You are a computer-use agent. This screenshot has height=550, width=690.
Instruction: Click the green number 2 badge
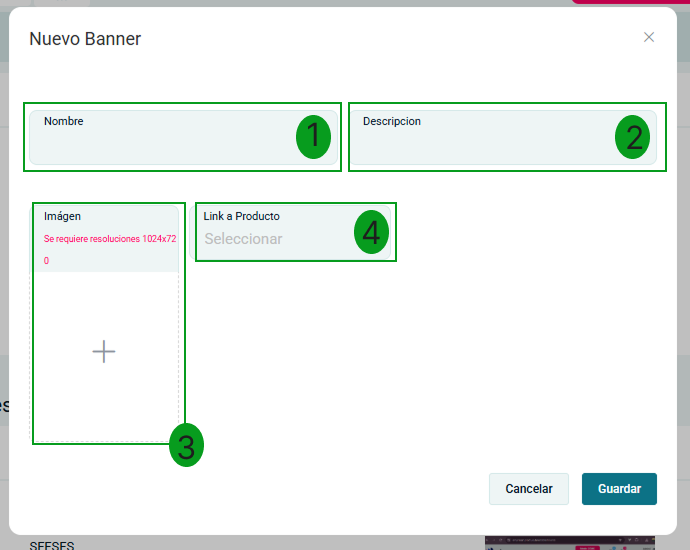pyautogui.click(x=632, y=137)
